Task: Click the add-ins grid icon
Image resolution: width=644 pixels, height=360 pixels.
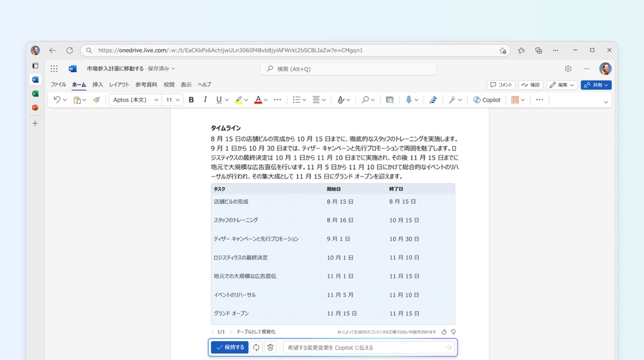Action: click(514, 100)
